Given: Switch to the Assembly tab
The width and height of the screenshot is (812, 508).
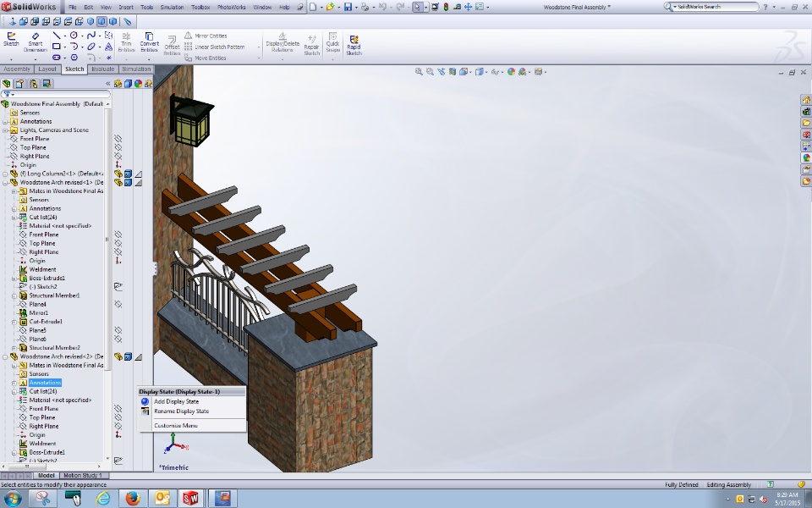Looking at the screenshot, I should pyautogui.click(x=17, y=69).
